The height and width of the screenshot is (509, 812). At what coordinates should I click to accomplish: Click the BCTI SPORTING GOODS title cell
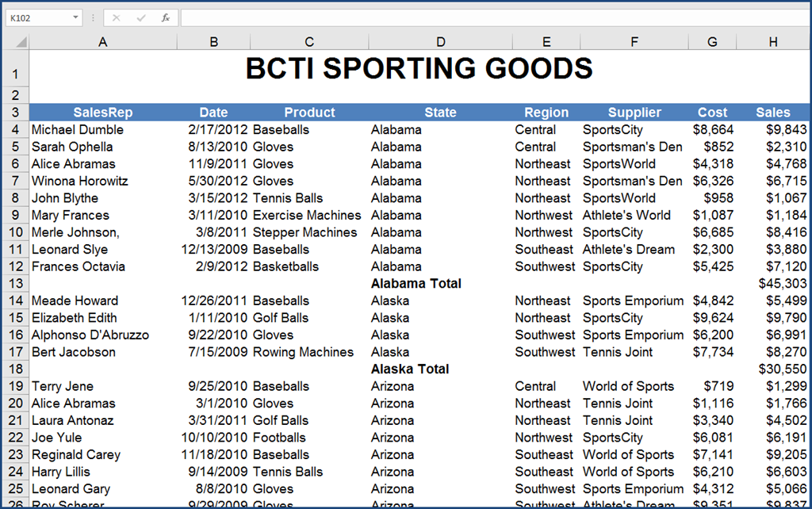click(x=419, y=69)
